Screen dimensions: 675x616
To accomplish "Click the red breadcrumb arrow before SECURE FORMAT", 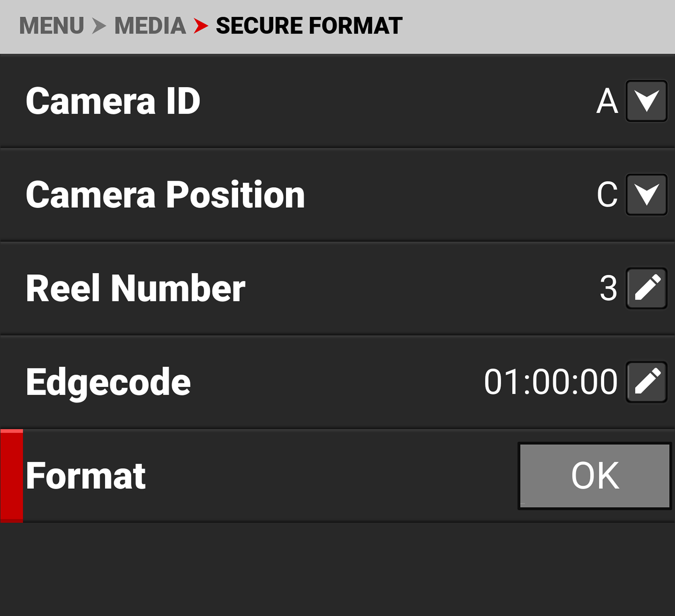I will pos(201,26).
